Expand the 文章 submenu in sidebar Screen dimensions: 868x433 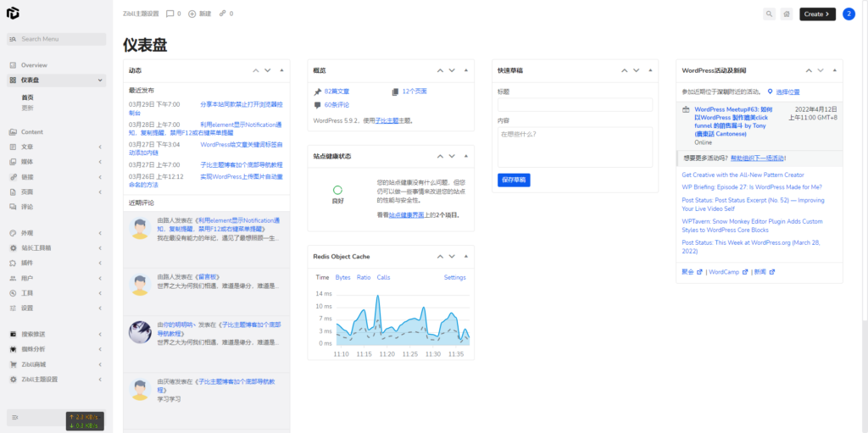point(27,147)
